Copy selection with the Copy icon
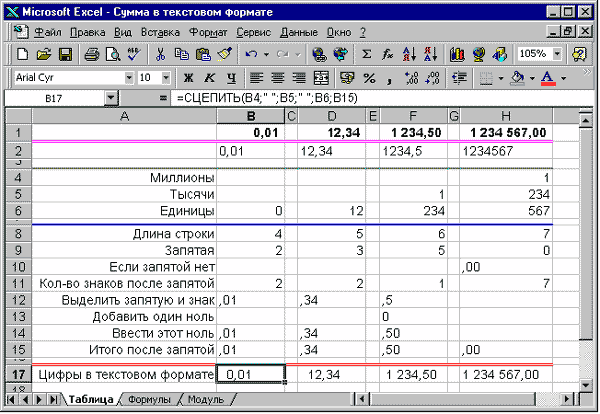The image size is (600, 414). [x=182, y=54]
